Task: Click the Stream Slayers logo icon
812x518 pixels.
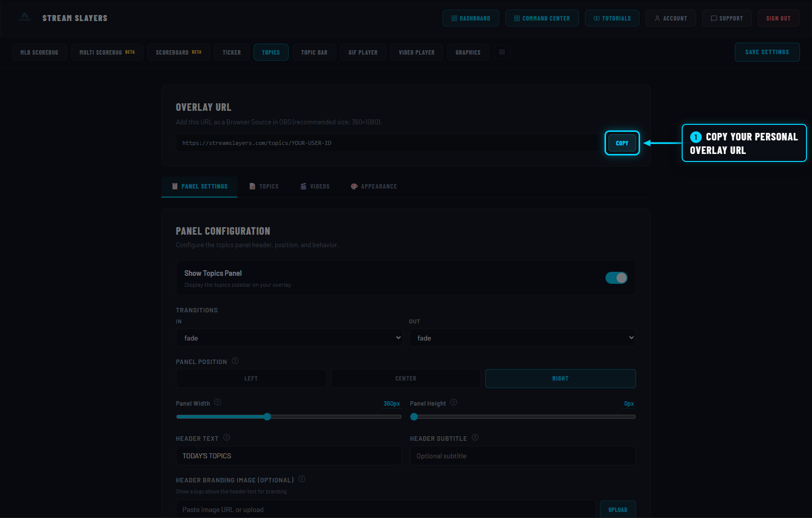Action: point(25,17)
